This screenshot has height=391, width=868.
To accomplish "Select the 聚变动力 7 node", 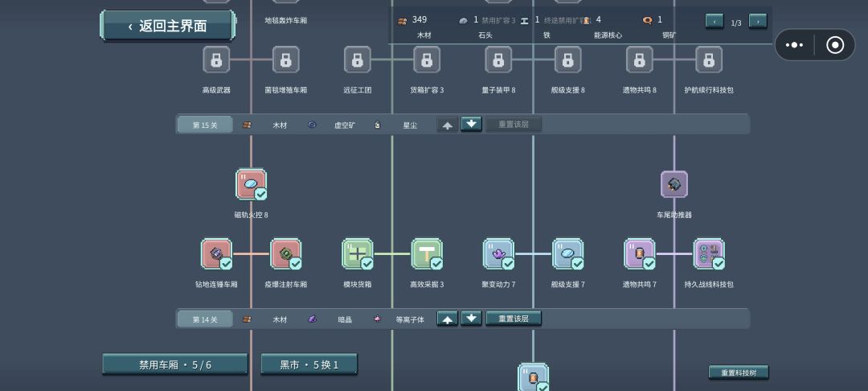I will 499,254.
